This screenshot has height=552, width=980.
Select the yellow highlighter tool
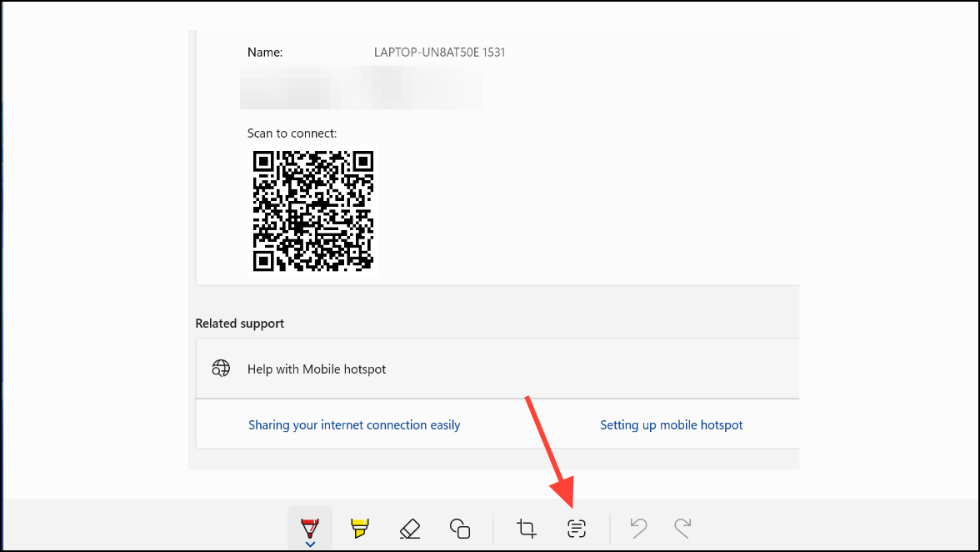tap(360, 529)
